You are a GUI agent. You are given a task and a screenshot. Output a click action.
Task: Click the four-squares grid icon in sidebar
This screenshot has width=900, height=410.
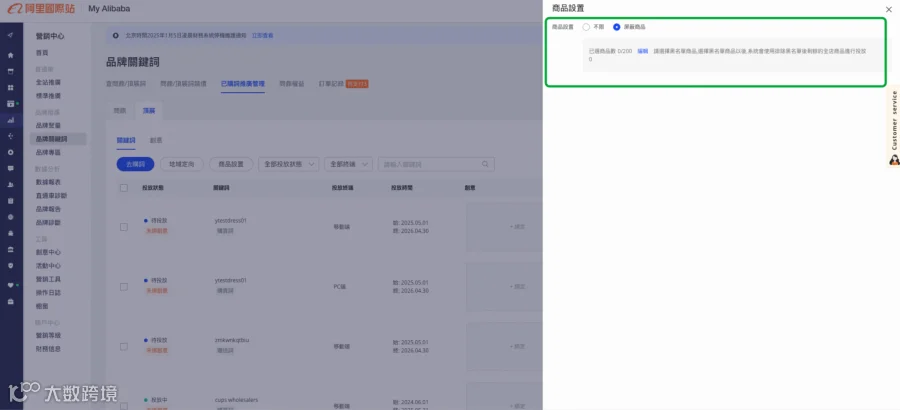[10, 87]
